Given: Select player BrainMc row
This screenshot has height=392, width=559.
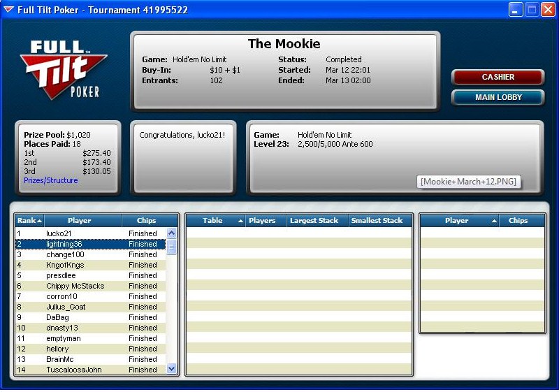Looking at the screenshot, I should tap(91, 359).
